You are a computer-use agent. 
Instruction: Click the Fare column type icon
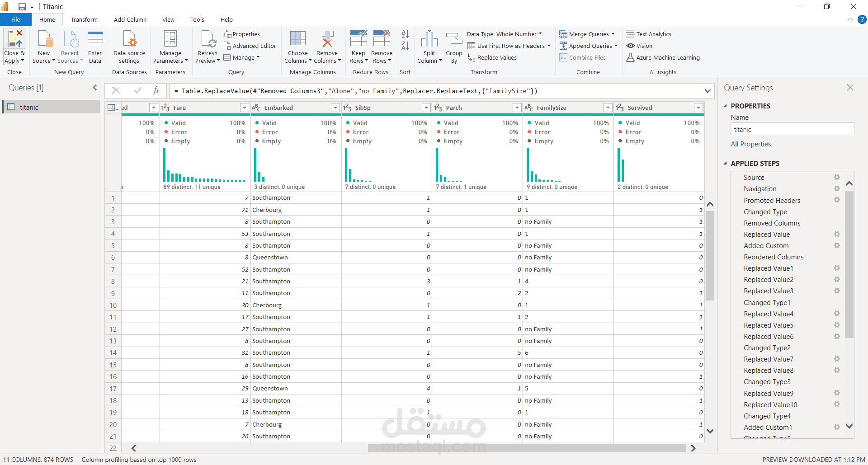165,108
